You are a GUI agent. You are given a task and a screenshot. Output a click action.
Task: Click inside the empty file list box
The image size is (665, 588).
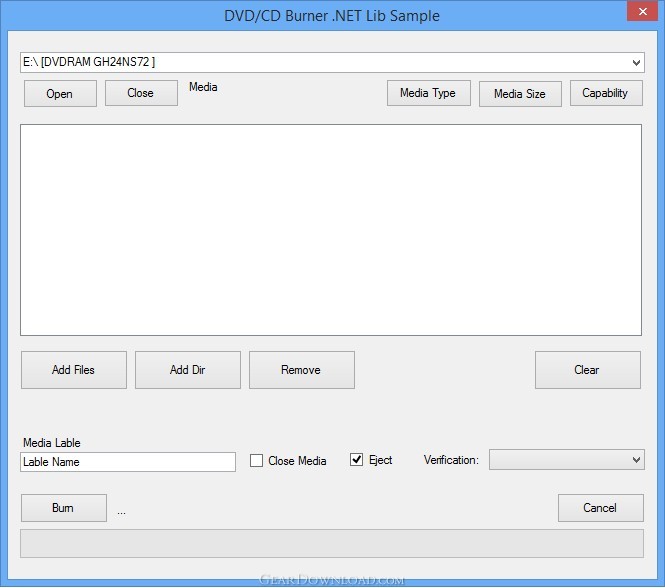331,230
